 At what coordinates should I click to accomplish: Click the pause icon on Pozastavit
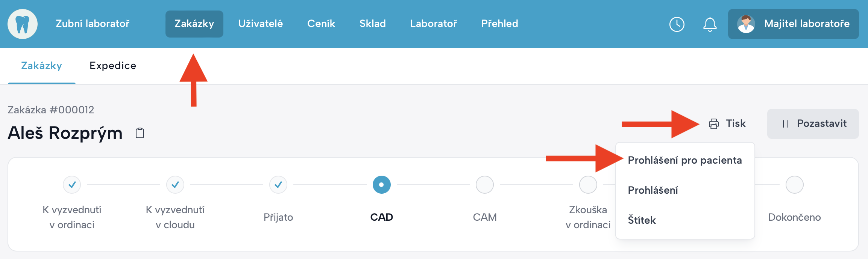tap(785, 124)
